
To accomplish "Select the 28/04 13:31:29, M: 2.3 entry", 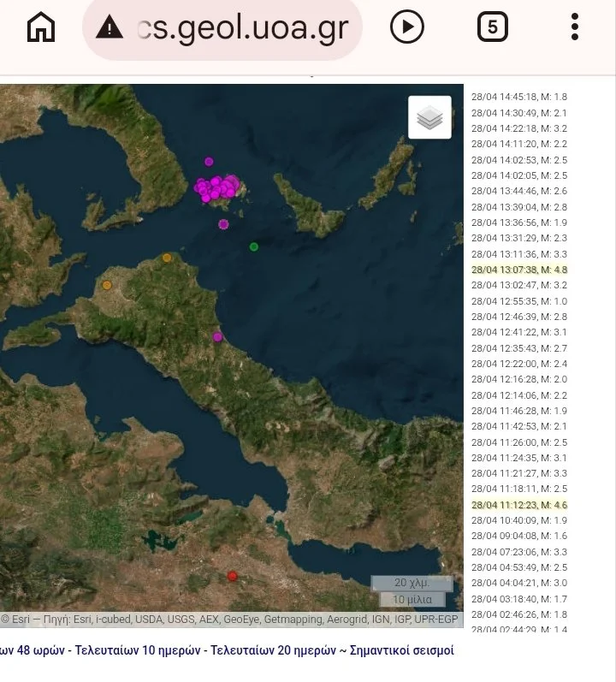I will click(519, 238).
